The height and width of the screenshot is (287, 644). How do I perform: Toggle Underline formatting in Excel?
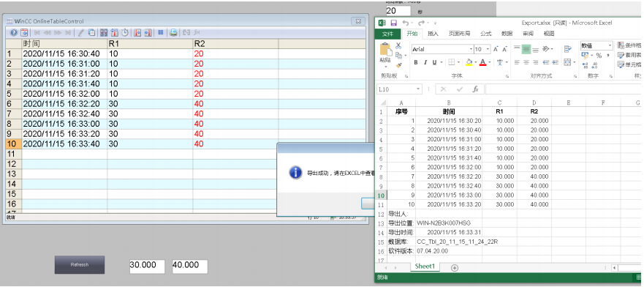click(x=434, y=62)
